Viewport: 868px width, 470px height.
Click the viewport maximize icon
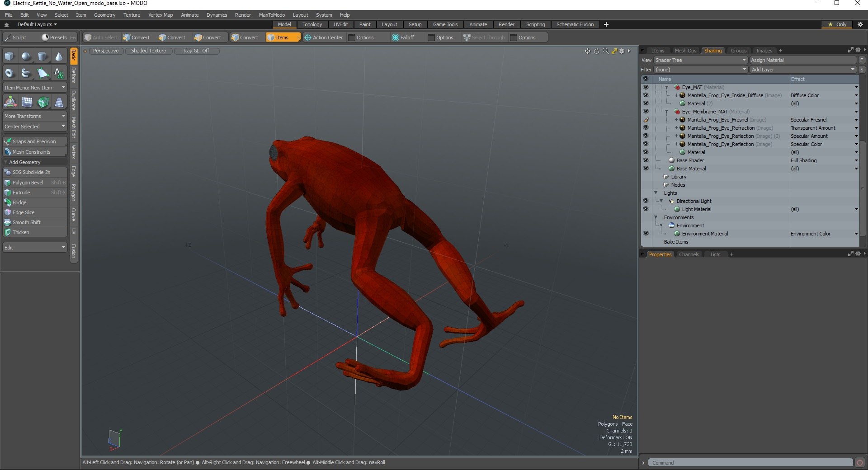tap(614, 51)
